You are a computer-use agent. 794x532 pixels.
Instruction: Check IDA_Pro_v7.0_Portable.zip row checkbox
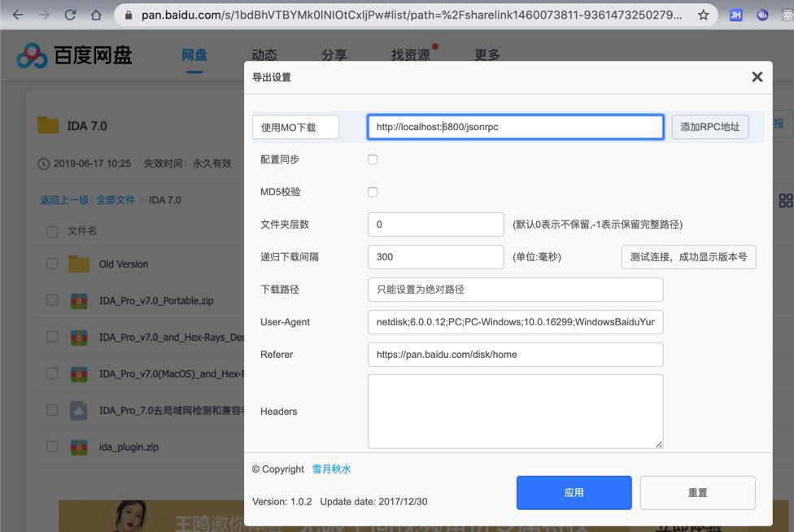click(52, 301)
